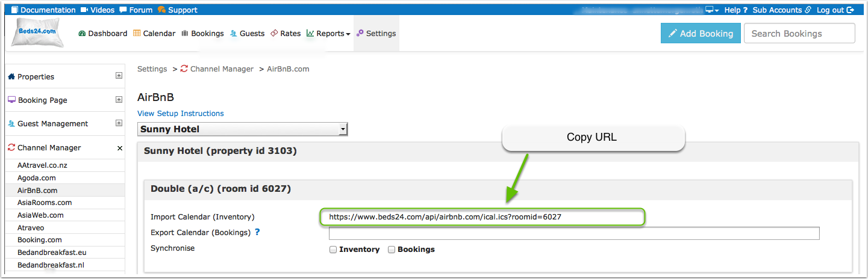Click the Guests people icon
This screenshot has height=279, width=868.
coord(233,34)
